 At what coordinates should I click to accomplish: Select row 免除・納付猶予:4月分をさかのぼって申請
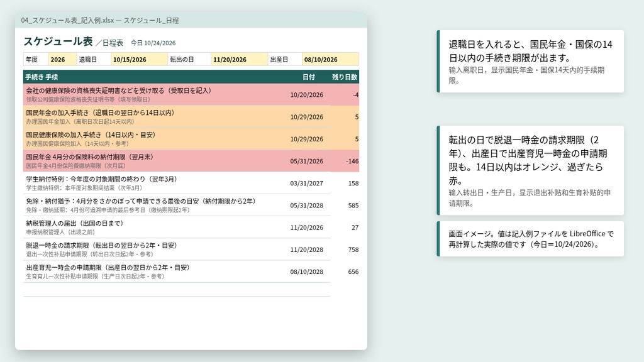click(x=191, y=206)
